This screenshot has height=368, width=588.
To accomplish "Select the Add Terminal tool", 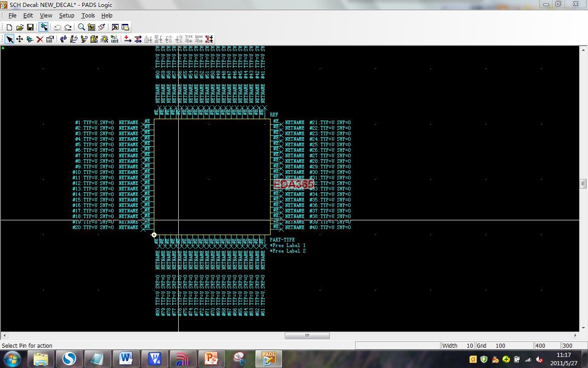I will [x=128, y=39].
